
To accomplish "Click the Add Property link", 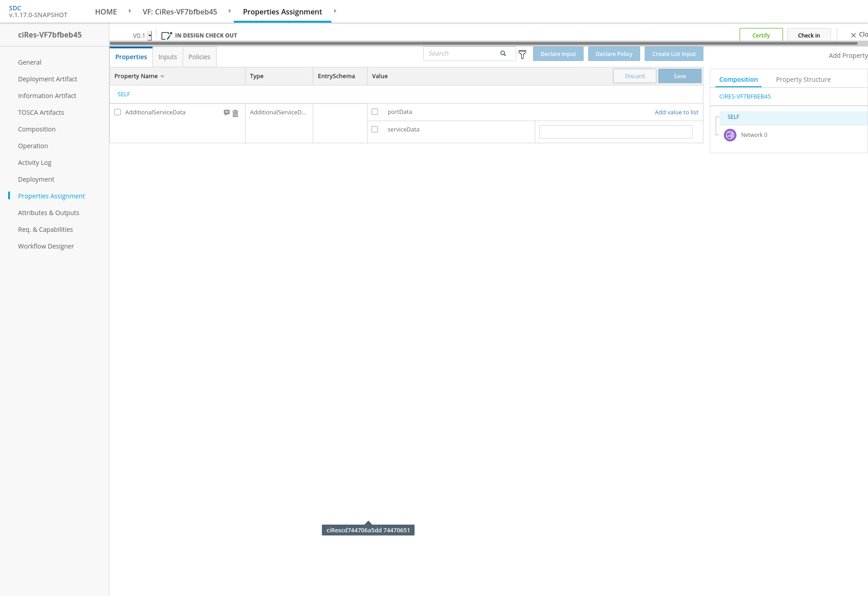I will tap(848, 56).
